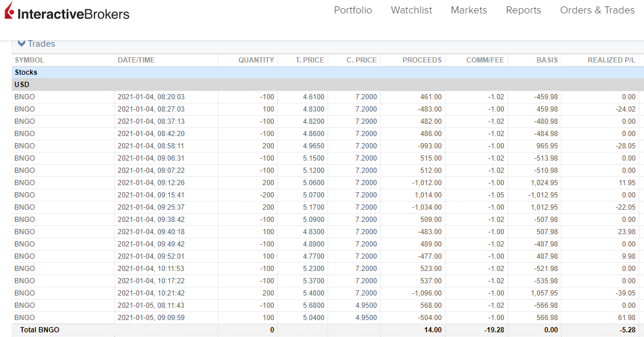Click the BASIS column header
Viewport: 644px width, 337px height.
click(x=547, y=60)
